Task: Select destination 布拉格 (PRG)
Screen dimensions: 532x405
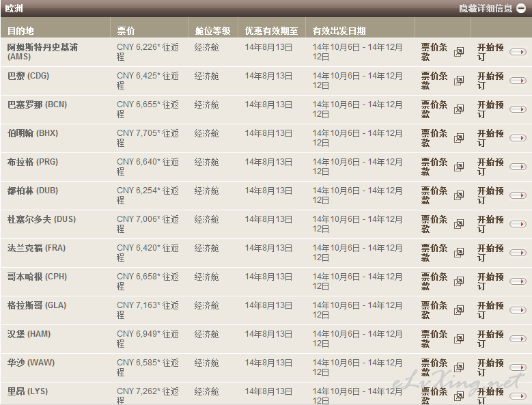Action: pyautogui.click(x=33, y=162)
